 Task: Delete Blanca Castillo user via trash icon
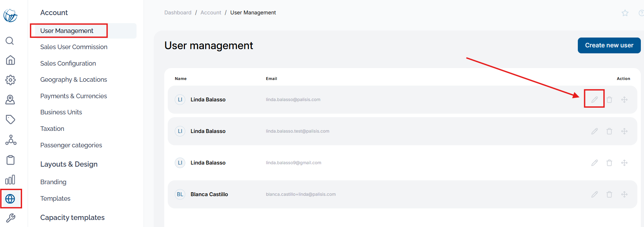tap(609, 194)
